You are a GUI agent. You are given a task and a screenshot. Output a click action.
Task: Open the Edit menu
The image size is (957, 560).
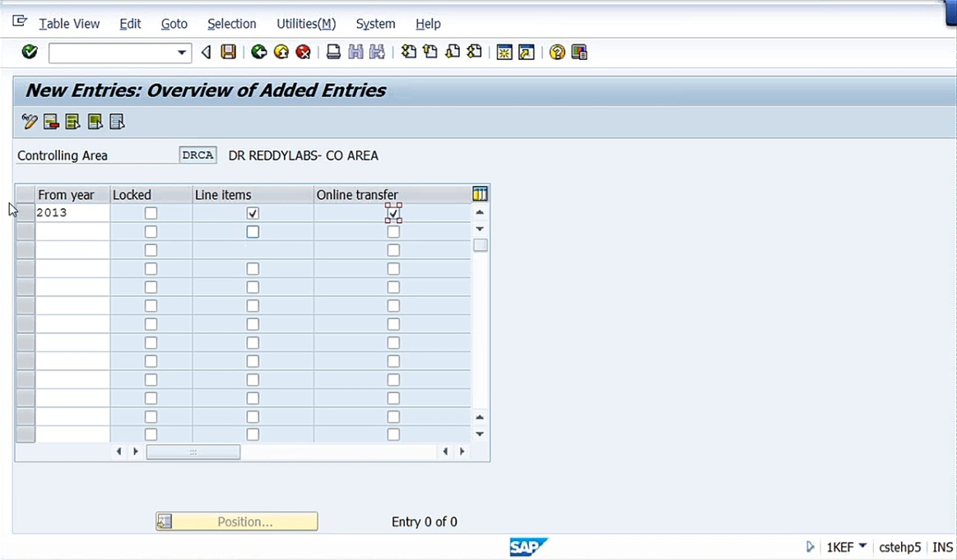(x=130, y=24)
